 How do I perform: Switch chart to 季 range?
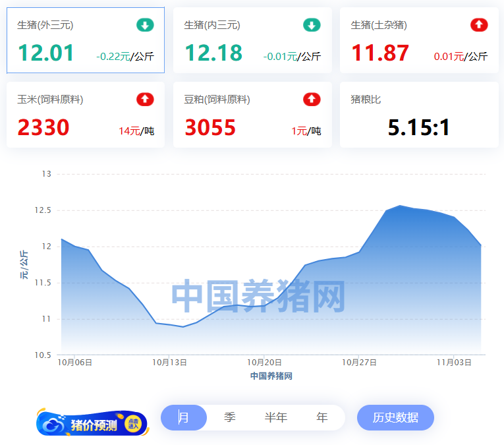click(x=230, y=417)
